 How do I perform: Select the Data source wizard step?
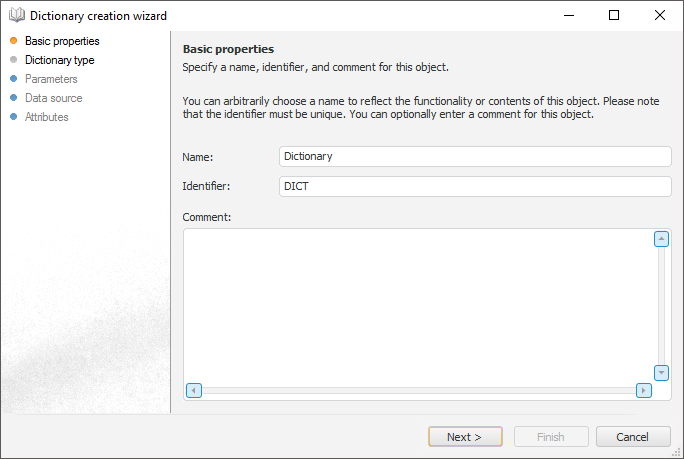coord(54,98)
